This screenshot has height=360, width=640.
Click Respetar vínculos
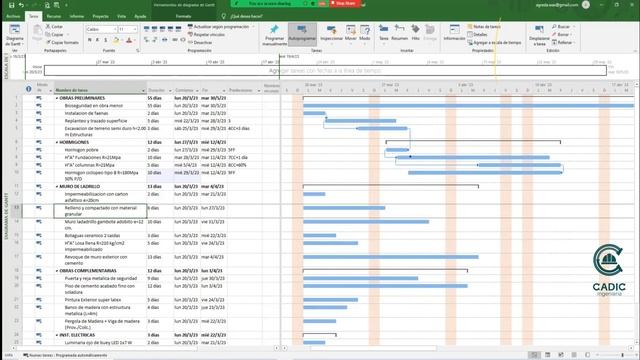coord(206,35)
